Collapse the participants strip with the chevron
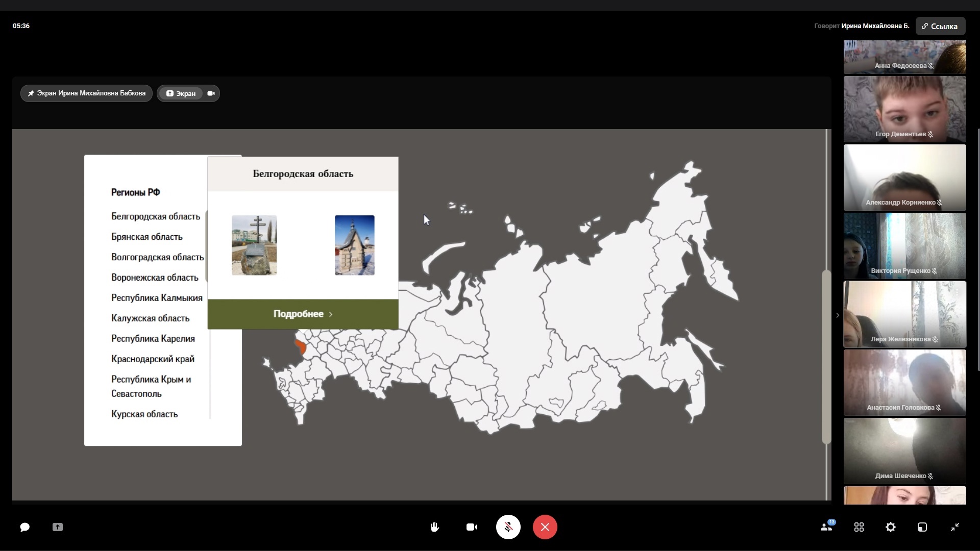Image resolution: width=980 pixels, height=551 pixels. [x=838, y=315]
